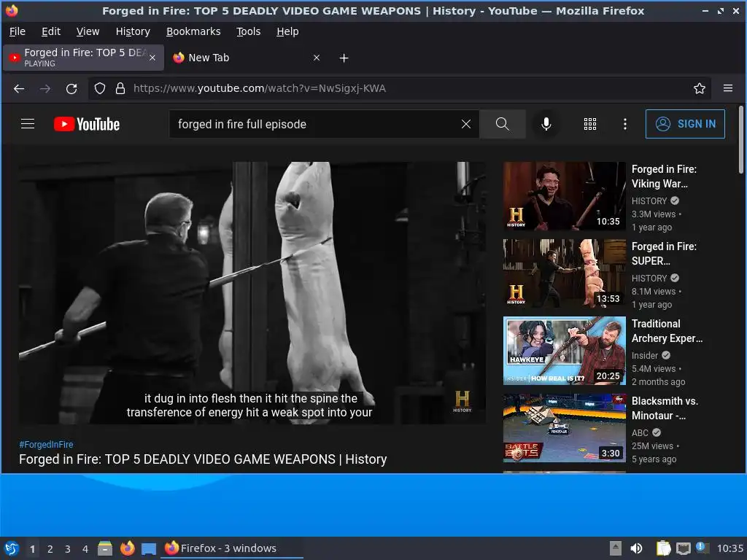Open 'Blacksmith vs. Minotaur' title
Screen dimensions: 747x560
(x=665, y=408)
